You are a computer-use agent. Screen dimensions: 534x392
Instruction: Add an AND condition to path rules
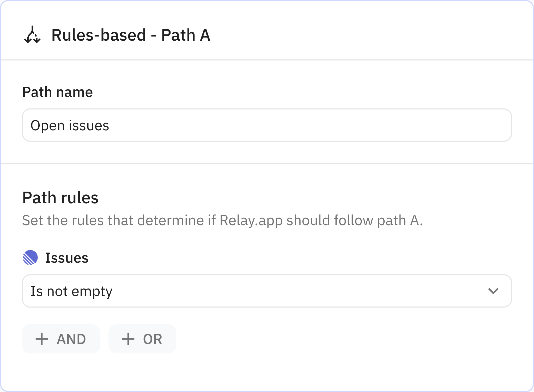(x=61, y=339)
